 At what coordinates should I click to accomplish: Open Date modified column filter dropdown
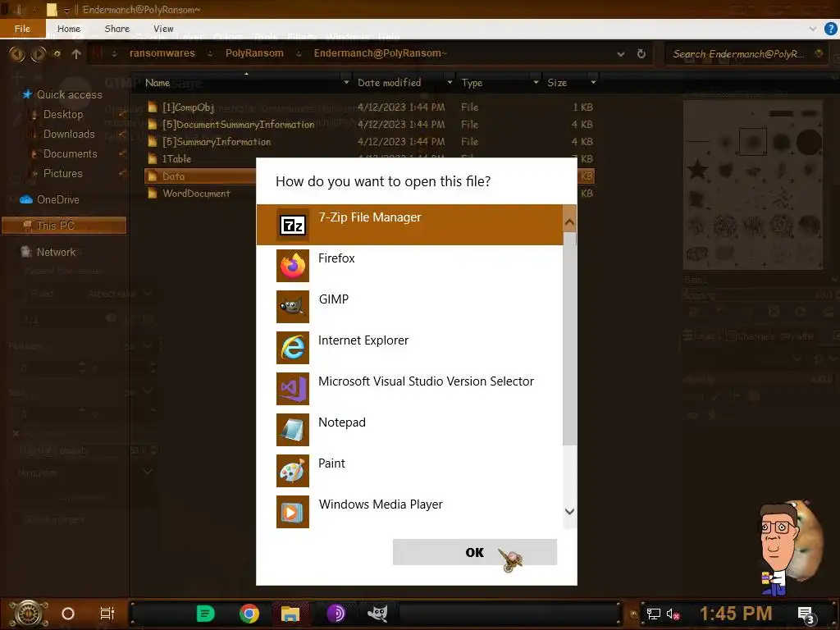pyautogui.click(x=450, y=83)
